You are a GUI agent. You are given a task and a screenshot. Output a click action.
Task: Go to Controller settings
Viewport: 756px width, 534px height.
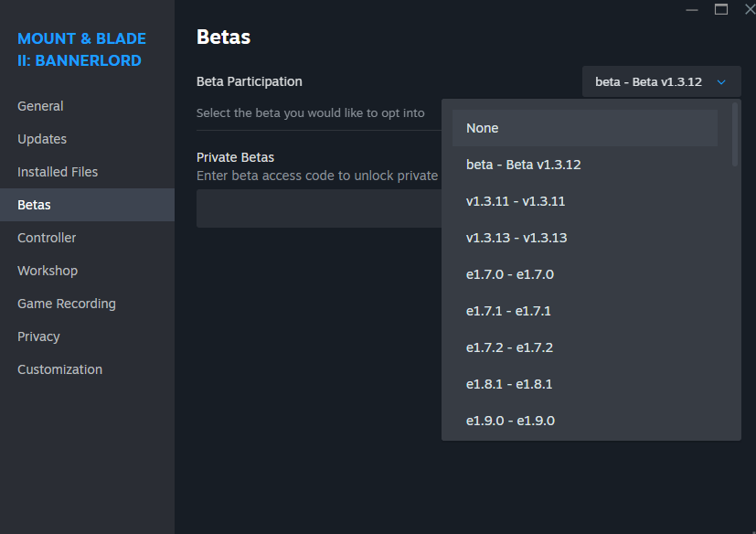(87, 238)
